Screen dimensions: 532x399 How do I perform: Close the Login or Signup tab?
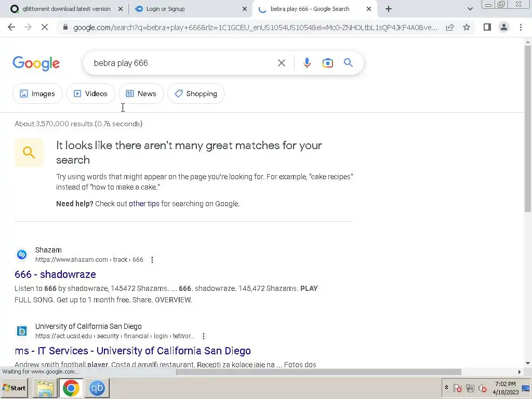pyautogui.click(x=244, y=9)
